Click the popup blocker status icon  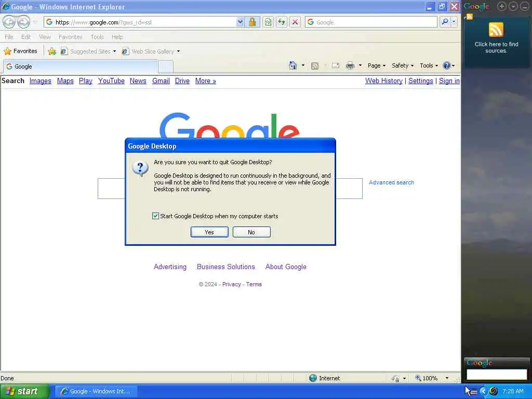coord(395,378)
